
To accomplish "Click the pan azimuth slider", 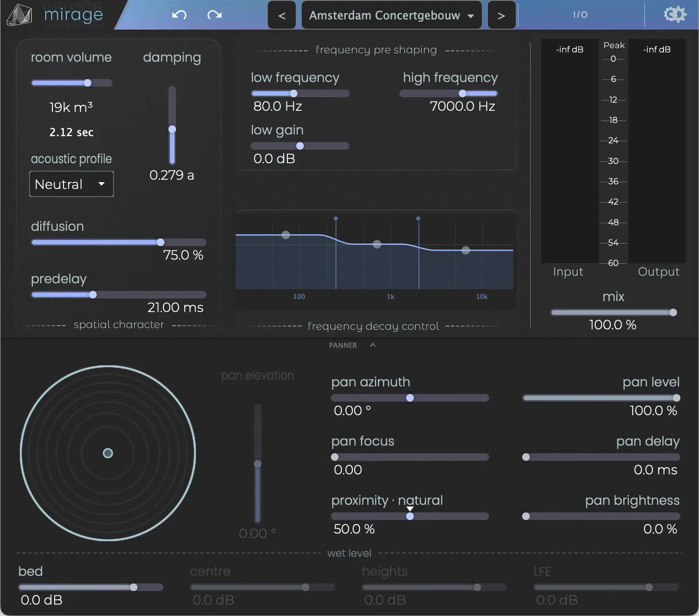I will point(410,398).
